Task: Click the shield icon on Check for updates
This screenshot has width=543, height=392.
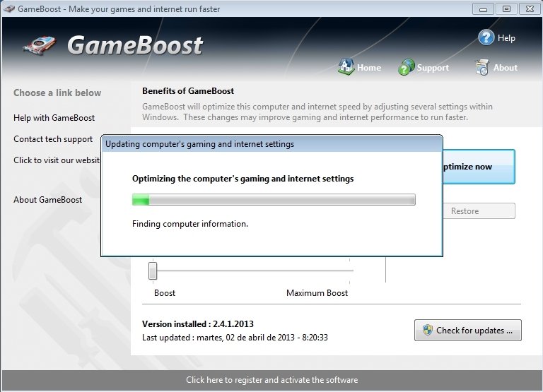Action: (428, 330)
